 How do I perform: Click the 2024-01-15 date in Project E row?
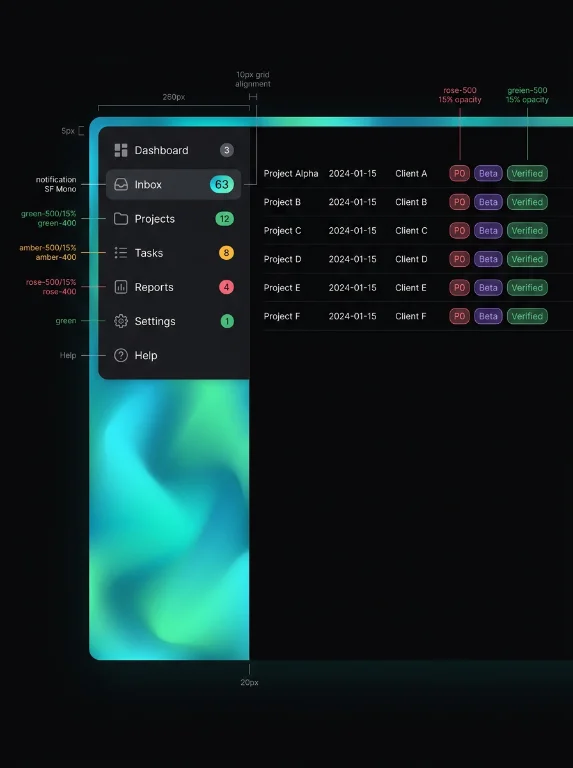coord(353,288)
